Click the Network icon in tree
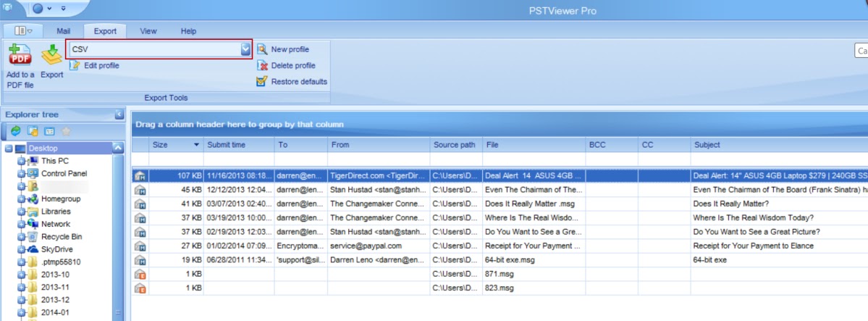 tap(33, 224)
